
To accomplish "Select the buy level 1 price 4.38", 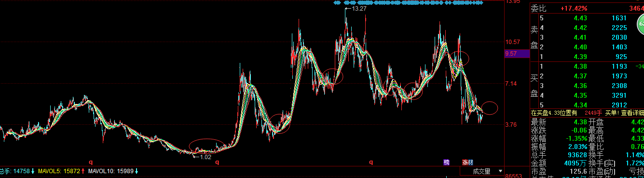I will coord(579,66).
